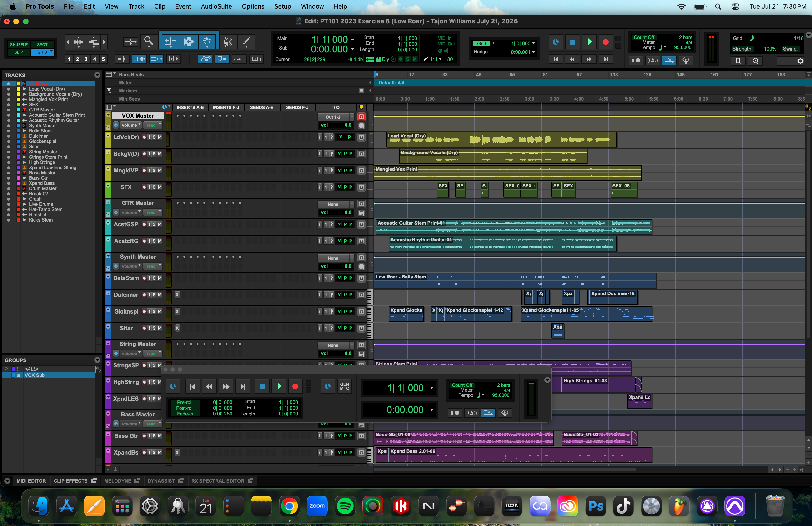Open the Track menu
Screen dimensions: 812x526
point(136,6)
